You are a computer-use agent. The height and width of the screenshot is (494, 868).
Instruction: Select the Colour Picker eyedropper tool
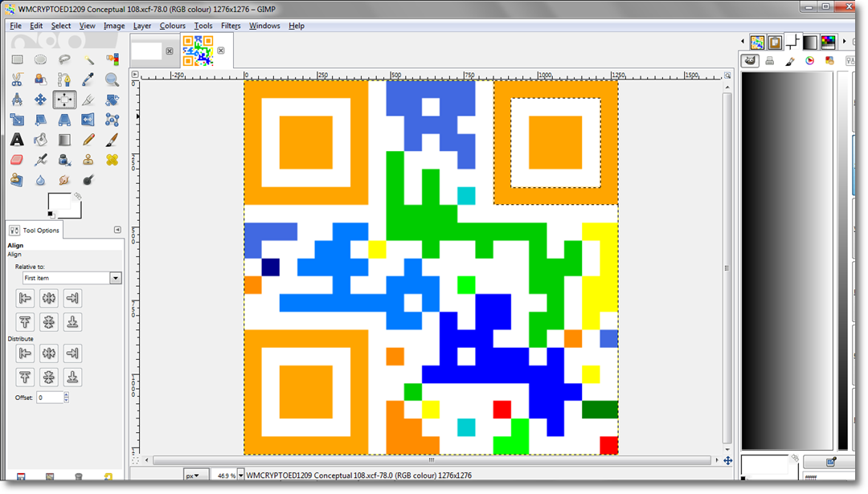click(x=88, y=80)
